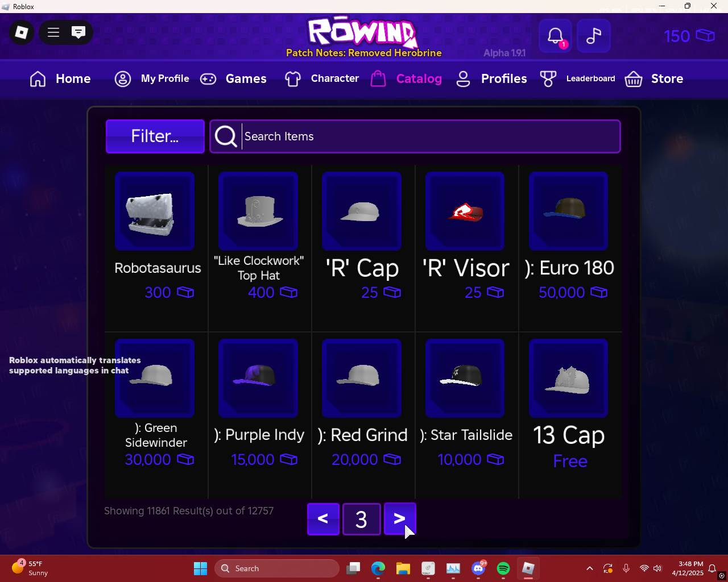Image resolution: width=728 pixels, height=582 pixels.
Task: Select the 'R' Cap item thumbnail
Action: [362, 211]
